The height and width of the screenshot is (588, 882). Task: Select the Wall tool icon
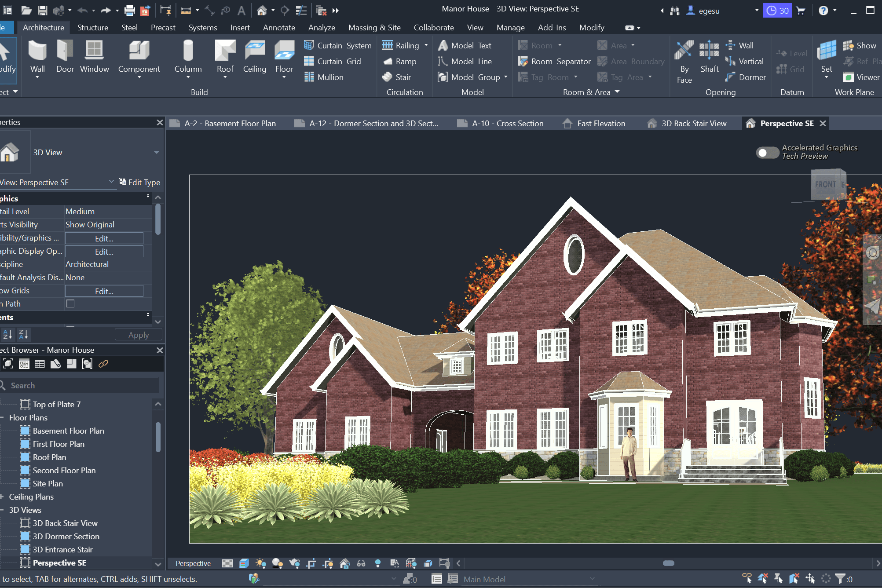(37, 51)
